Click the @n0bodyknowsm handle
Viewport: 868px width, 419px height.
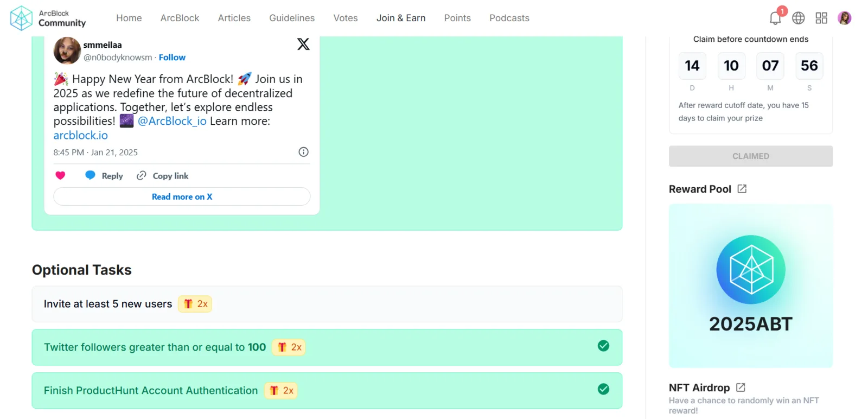pyautogui.click(x=118, y=58)
